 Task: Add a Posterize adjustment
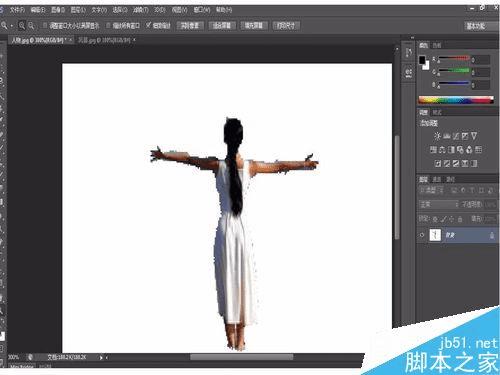click(447, 163)
